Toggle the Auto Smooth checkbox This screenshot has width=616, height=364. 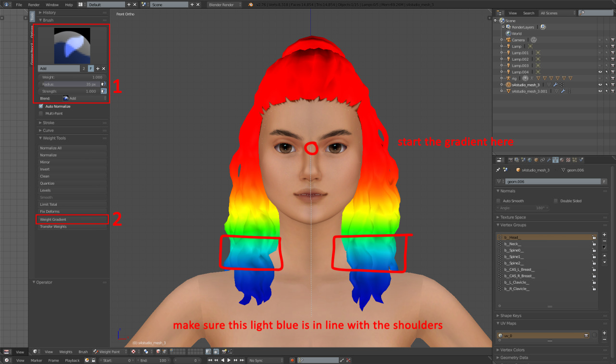[x=499, y=201]
